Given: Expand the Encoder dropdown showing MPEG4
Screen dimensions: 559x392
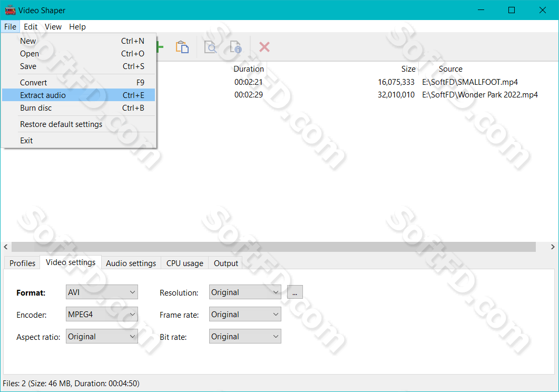Looking at the screenshot, I should 102,315.
